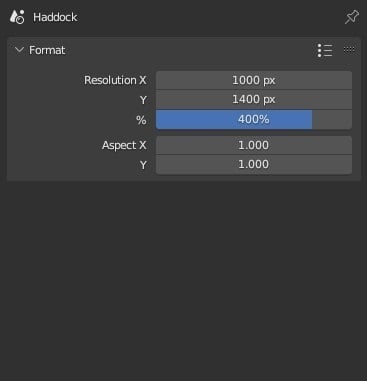Toggle the pin icon in the header
Screen dimensions: 367x381
click(352, 17)
